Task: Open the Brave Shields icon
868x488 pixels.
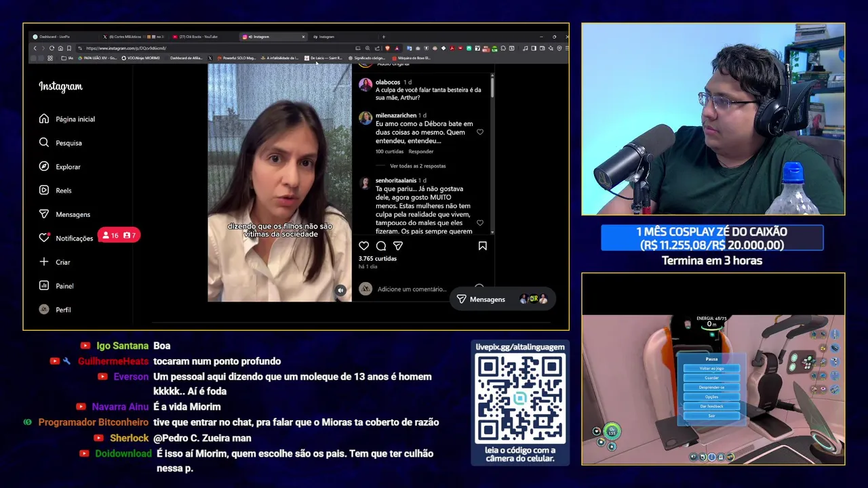Action: [387, 48]
